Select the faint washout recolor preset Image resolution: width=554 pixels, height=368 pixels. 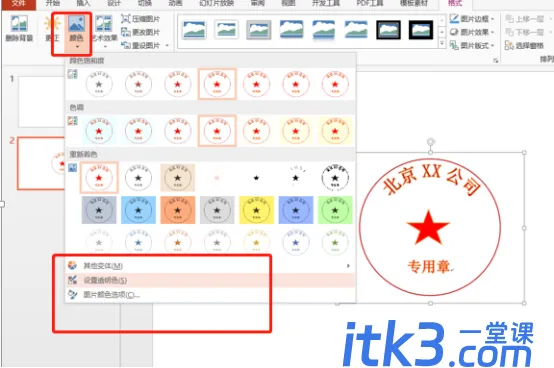click(x=217, y=178)
